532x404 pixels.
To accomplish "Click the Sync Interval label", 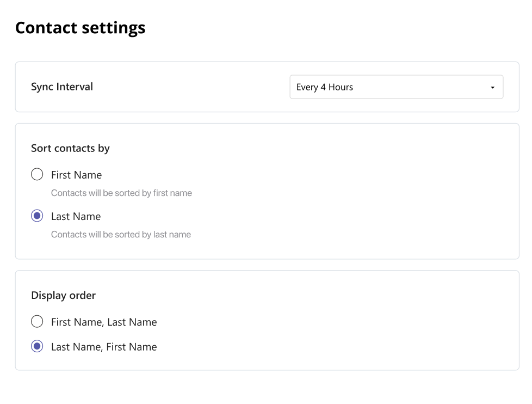I will tap(62, 87).
